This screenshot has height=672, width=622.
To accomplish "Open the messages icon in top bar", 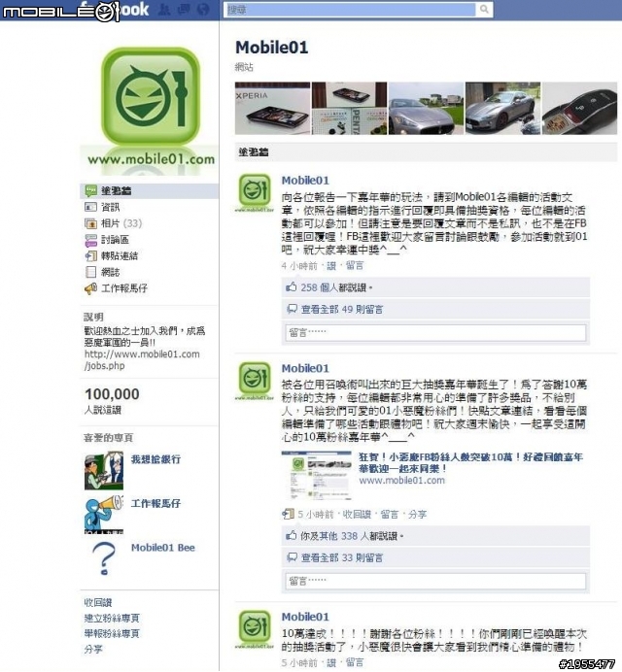I will click(x=185, y=9).
